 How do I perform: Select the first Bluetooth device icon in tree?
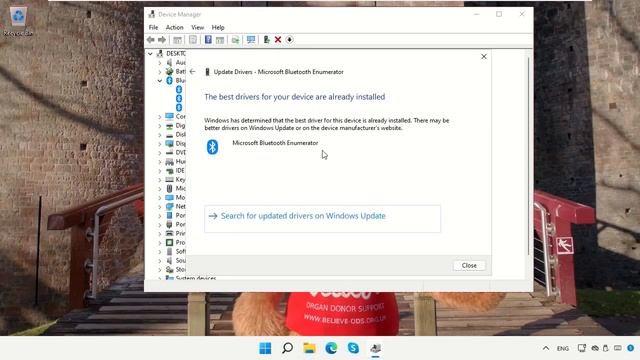(179, 89)
